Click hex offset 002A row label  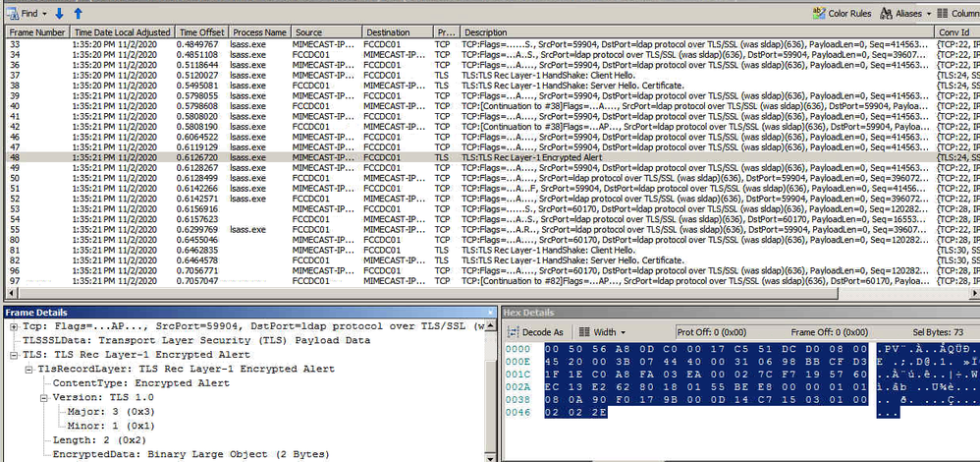tap(517, 387)
